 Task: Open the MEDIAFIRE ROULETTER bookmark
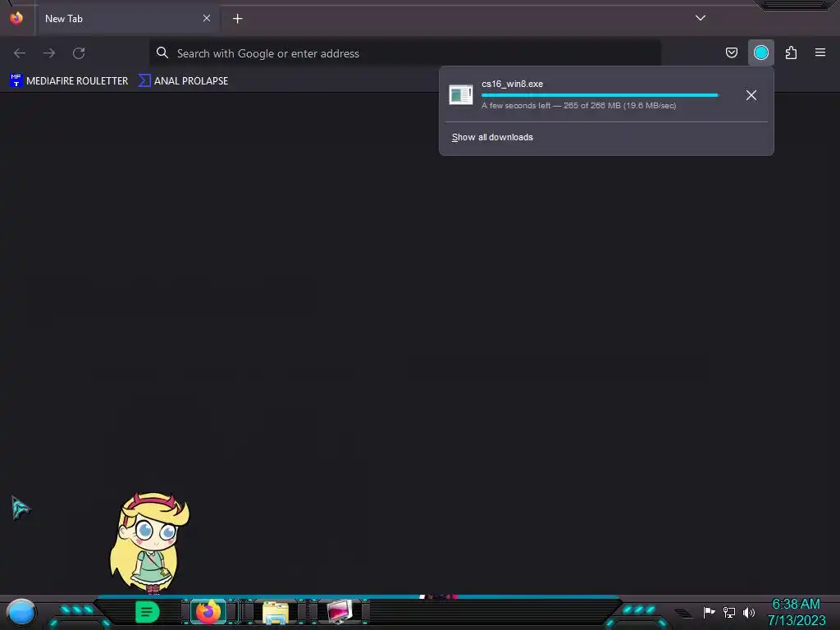pyautogui.click(x=69, y=81)
